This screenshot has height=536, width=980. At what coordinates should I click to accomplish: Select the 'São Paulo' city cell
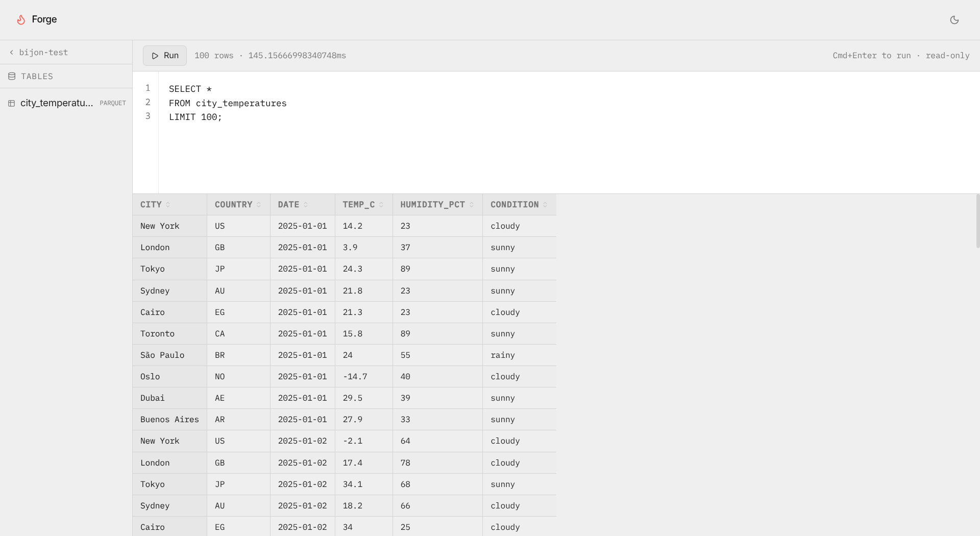(x=170, y=355)
